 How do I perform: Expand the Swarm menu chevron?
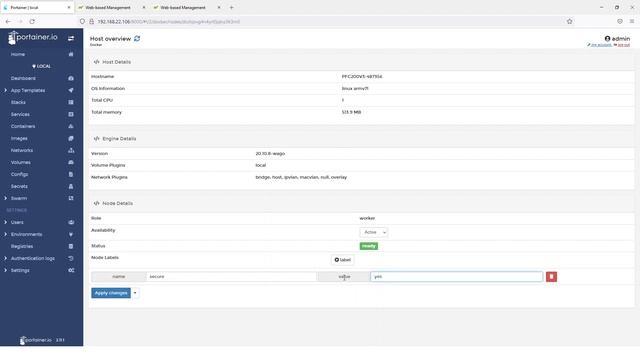5,198
